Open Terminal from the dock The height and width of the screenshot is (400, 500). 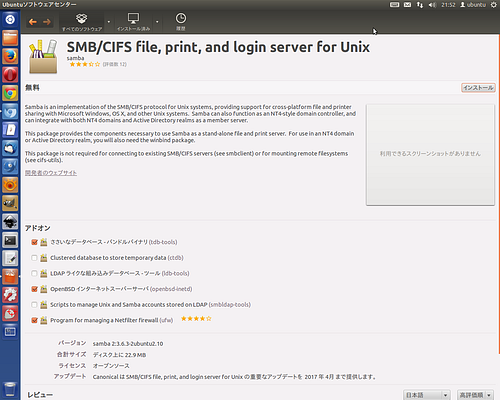pos(10,240)
